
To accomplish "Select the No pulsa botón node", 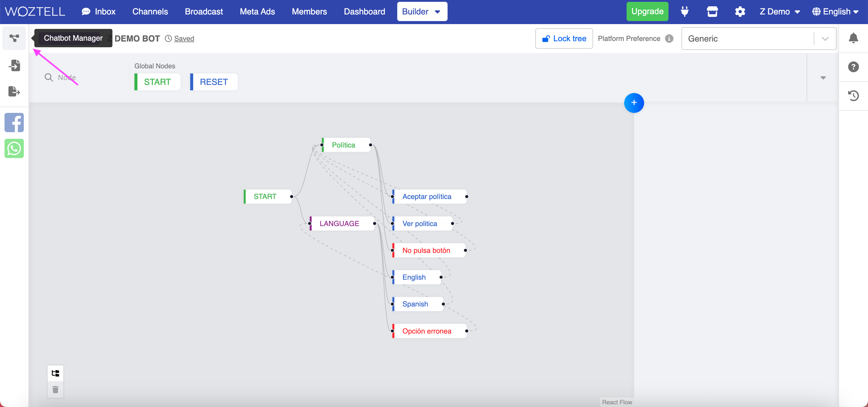I will click(429, 250).
